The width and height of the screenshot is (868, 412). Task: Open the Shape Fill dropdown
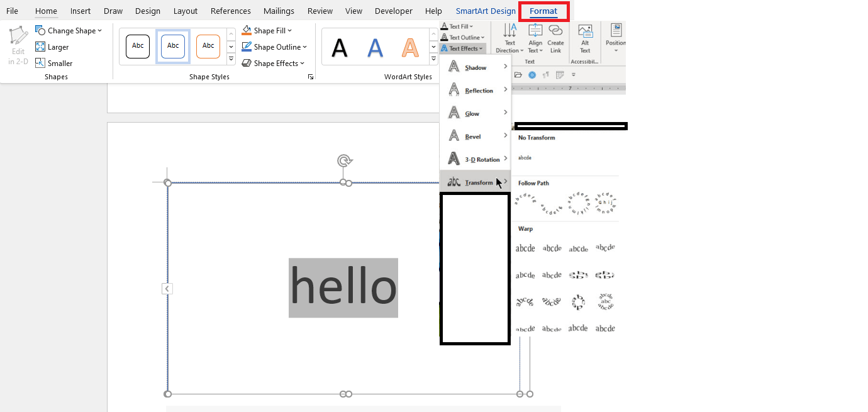coord(267,30)
